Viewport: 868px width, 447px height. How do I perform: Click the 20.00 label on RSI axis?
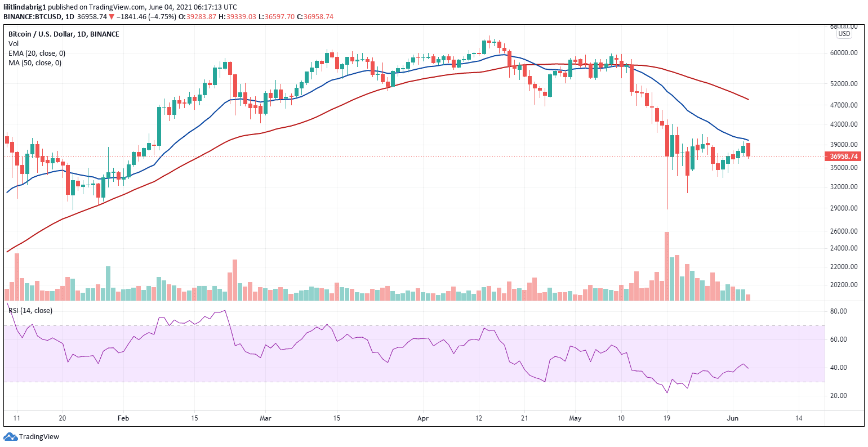[838, 396]
